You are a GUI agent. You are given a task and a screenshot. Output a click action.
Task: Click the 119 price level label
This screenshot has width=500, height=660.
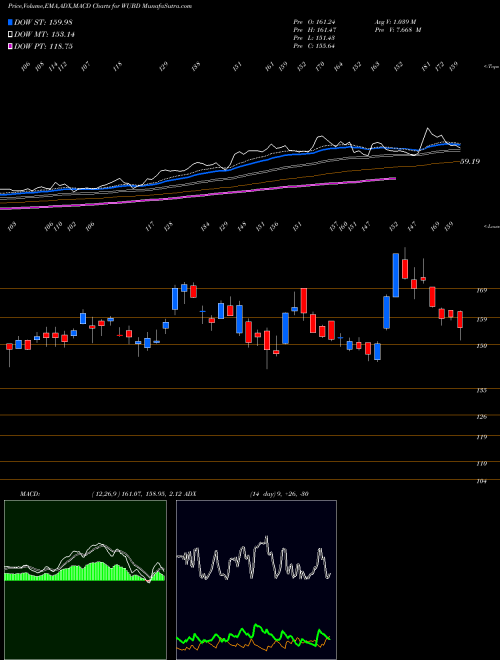(x=482, y=437)
